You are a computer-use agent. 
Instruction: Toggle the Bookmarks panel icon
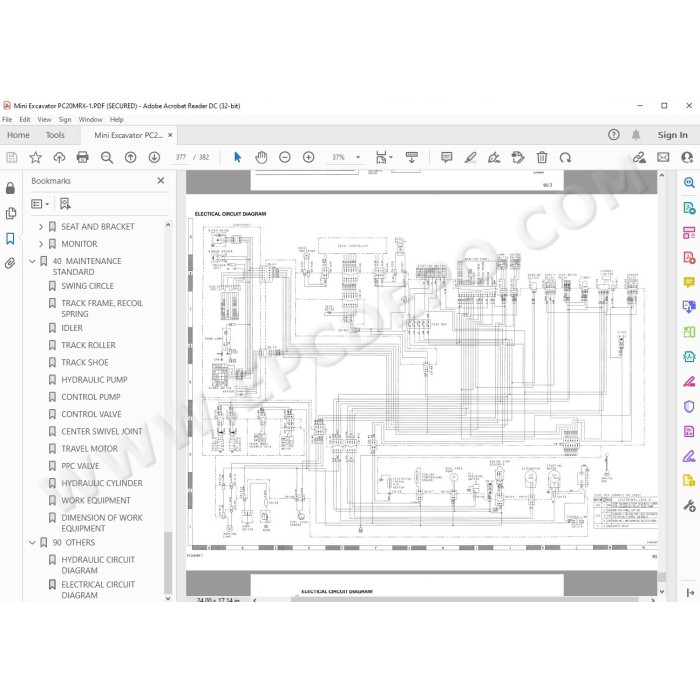(10, 238)
